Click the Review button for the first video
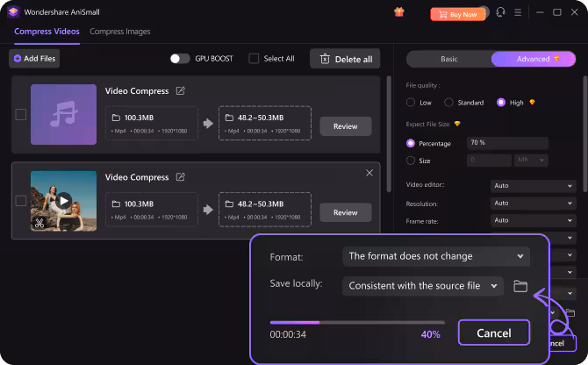This screenshot has width=588, height=365. click(345, 126)
